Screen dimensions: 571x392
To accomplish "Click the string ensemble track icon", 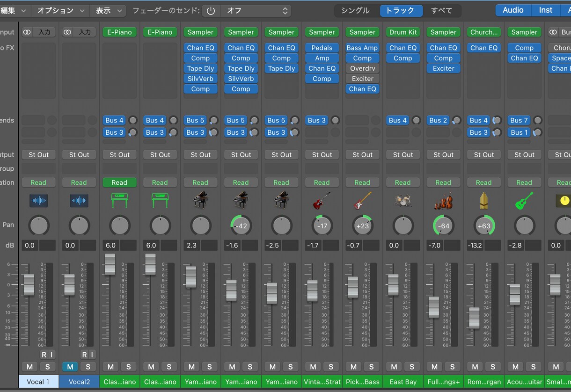I will tap(443, 201).
